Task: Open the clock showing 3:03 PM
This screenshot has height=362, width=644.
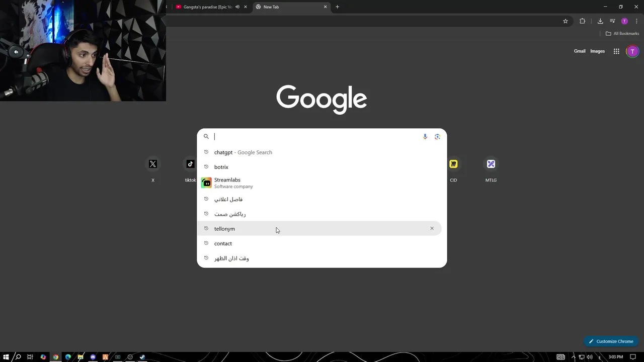Action: 616,357
